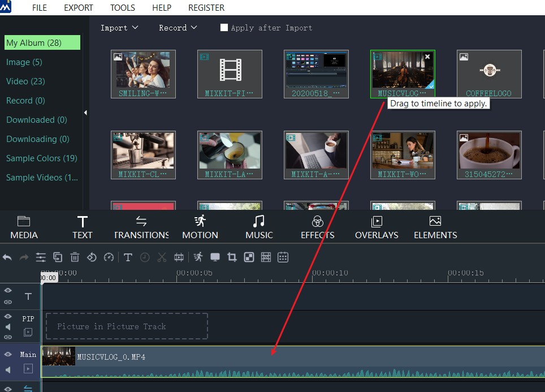Select the Split (scissors) tool

[x=162, y=257]
